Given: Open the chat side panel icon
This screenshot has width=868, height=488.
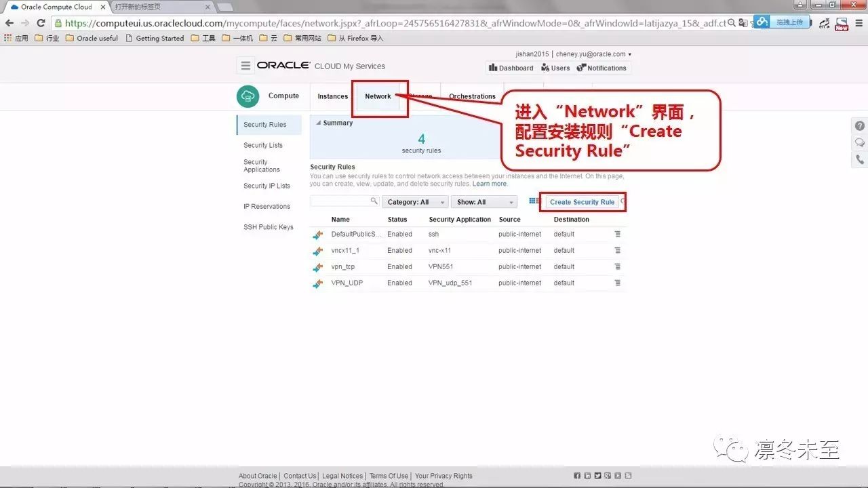Looking at the screenshot, I should pyautogui.click(x=860, y=143).
